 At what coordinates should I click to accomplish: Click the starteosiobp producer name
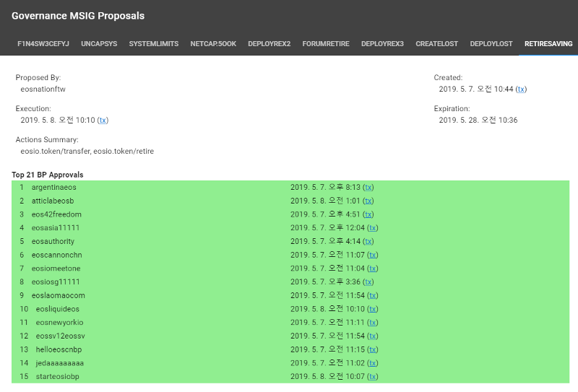[57, 377]
